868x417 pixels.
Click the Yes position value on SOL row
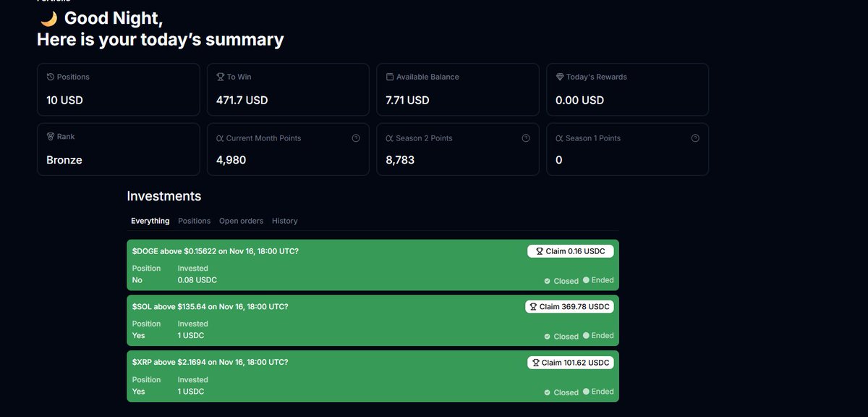[x=139, y=336]
